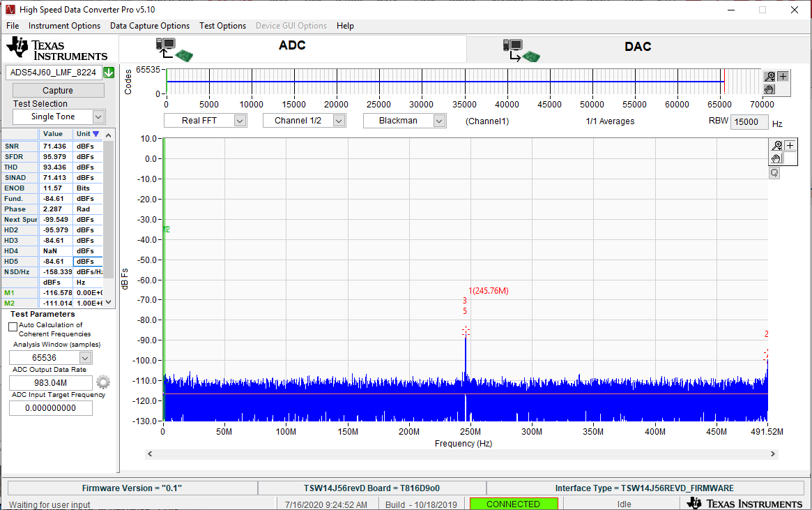Open Test Options menu
Viewport: 812px width, 510px height.
[222, 26]
